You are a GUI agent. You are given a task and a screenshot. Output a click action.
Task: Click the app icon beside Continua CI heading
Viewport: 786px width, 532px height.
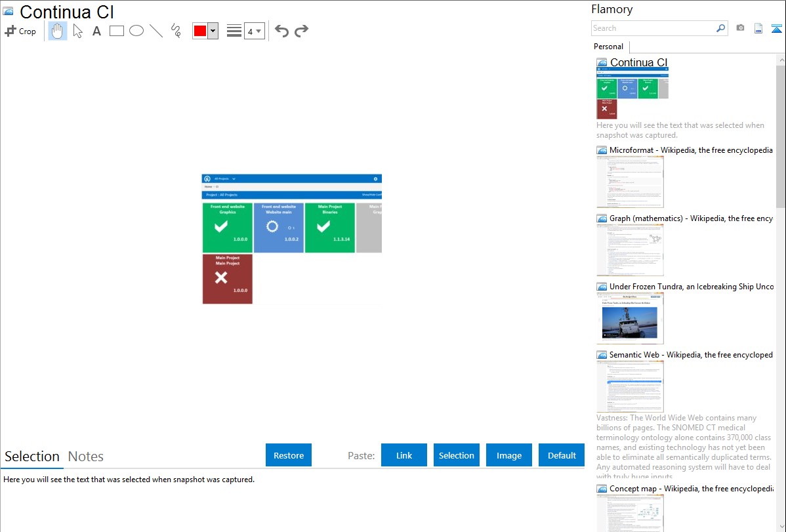9,11
